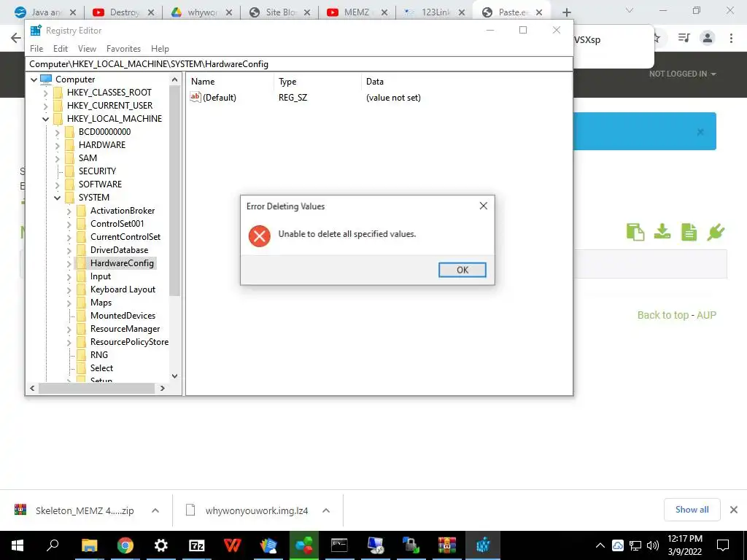
Task: Select the DriverDatabase key
Action: 119,250
